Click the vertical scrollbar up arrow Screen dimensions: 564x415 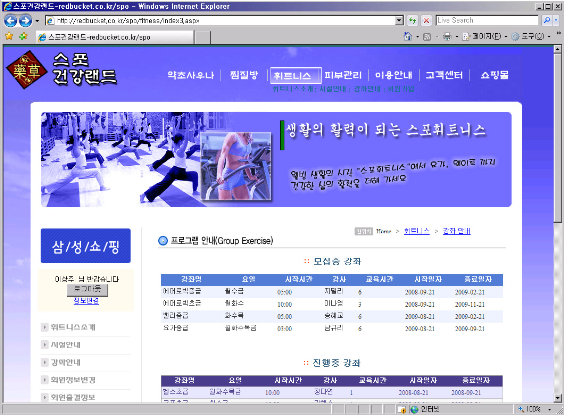pyautogui.click(x=558, y=49)
